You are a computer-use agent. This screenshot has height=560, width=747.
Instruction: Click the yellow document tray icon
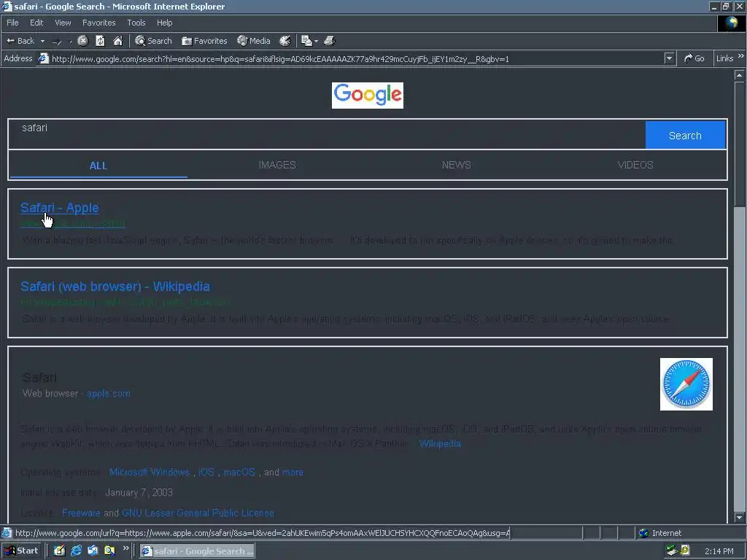point(685,551)
